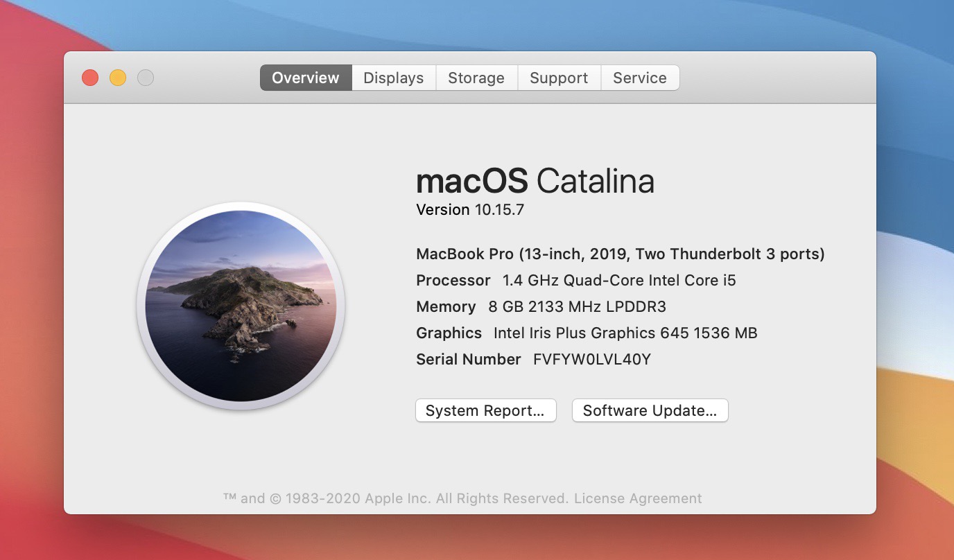This screenshot has width=954, height=560.
Task: Click the Catalina island circular image
Action: click(x=241, y=306)
